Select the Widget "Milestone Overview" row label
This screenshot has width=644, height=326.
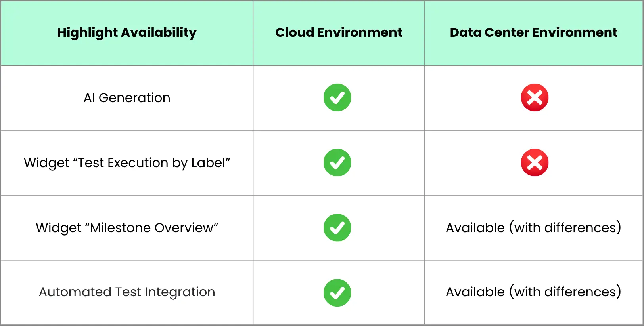coord(127,228)
